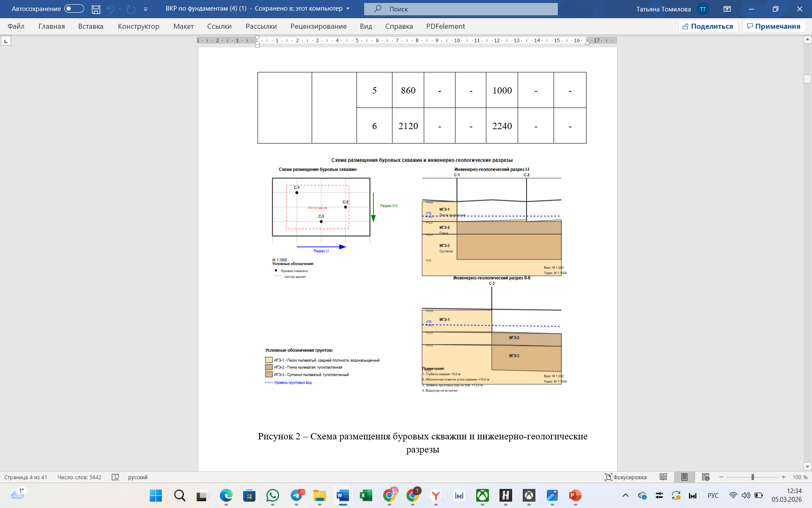Open zoom dialog via 100 % label
Viewport: 812px width, 508px height.
pyautogui.click(x=800, y=477)
